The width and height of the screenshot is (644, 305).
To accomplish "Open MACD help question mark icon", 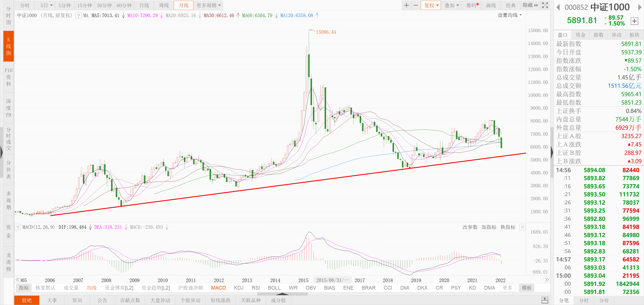I will [x=18, y=227].
